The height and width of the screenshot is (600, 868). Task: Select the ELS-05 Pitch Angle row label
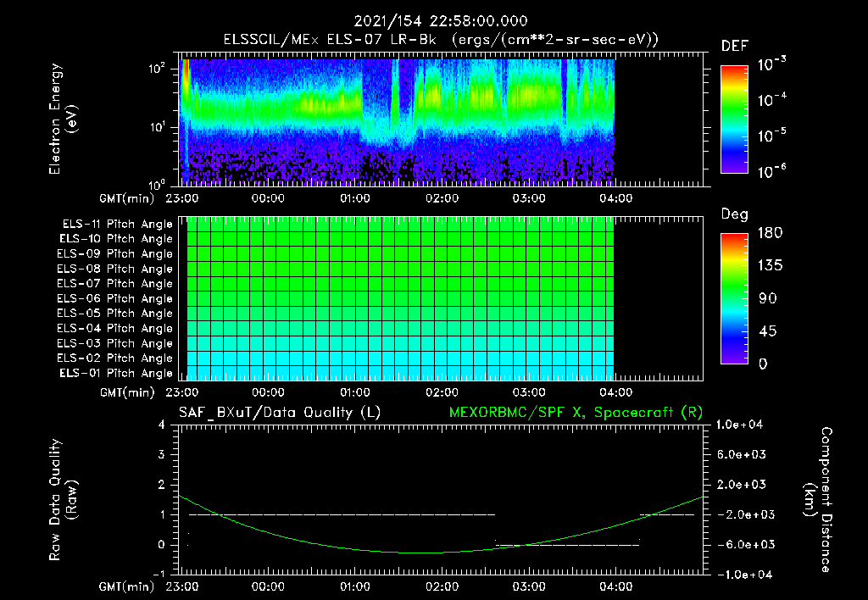(x=115, y=314)
